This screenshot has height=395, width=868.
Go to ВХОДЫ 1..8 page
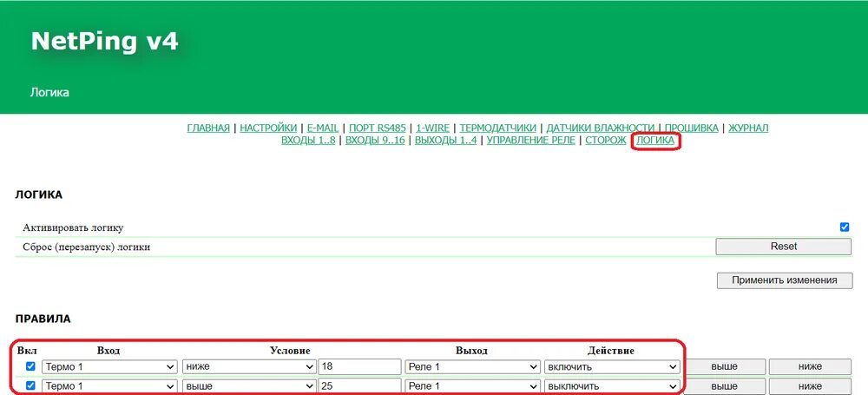[308, 141]
